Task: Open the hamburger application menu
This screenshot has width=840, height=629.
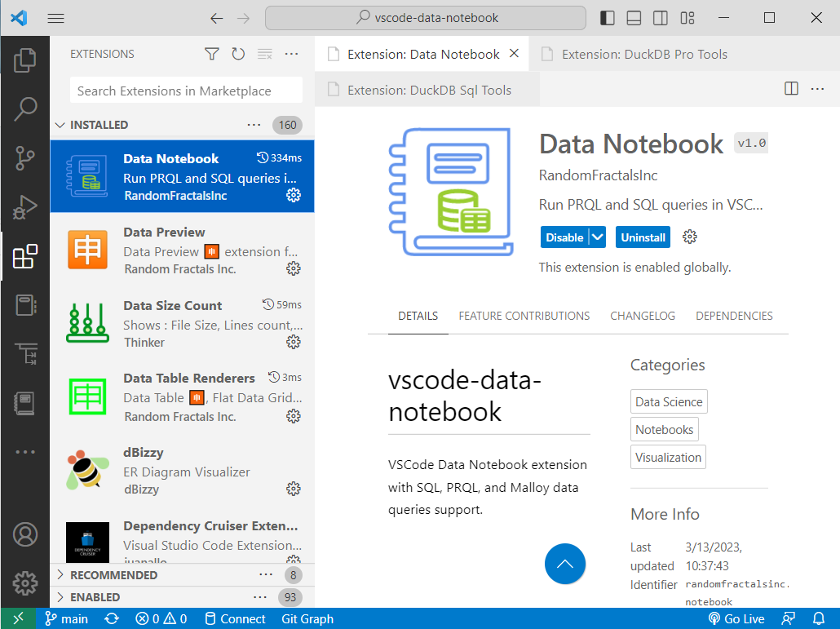Action: (55, 18)
